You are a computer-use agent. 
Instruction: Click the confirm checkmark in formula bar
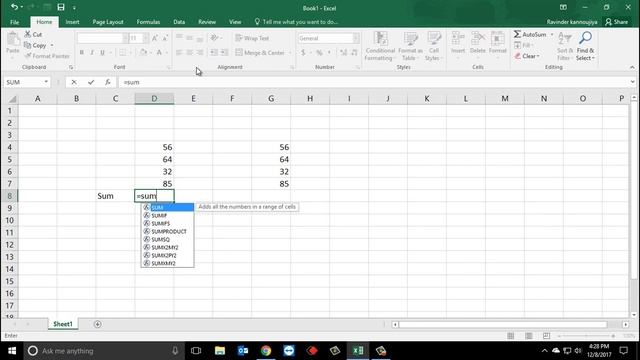pyautogui.click(x=91, y=82)
